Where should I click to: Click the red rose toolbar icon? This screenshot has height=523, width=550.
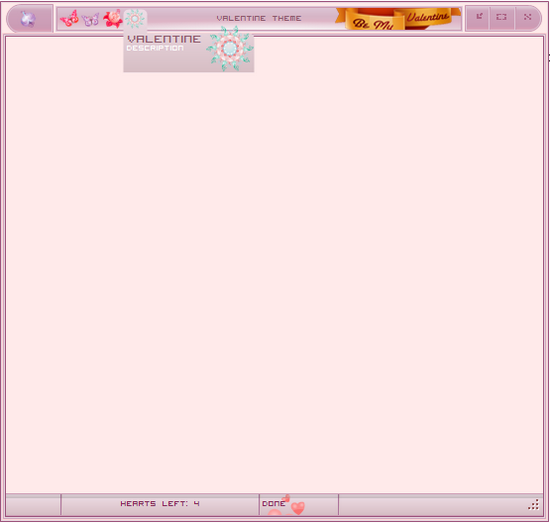pyautogui.click(x=112, y=19)
